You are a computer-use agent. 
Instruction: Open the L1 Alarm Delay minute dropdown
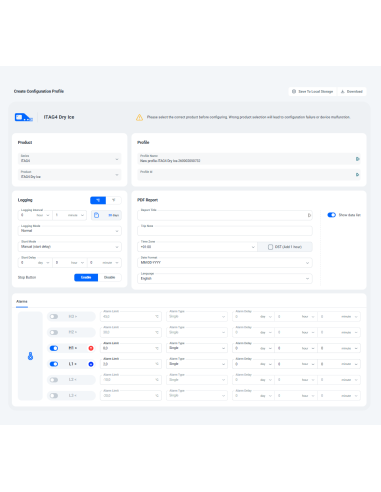coord(339,364)
